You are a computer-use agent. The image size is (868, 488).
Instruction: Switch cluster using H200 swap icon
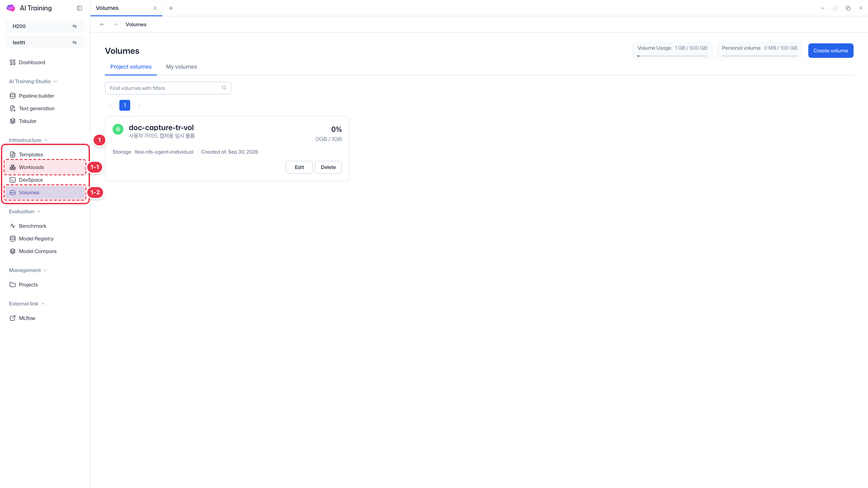[75, 26]
